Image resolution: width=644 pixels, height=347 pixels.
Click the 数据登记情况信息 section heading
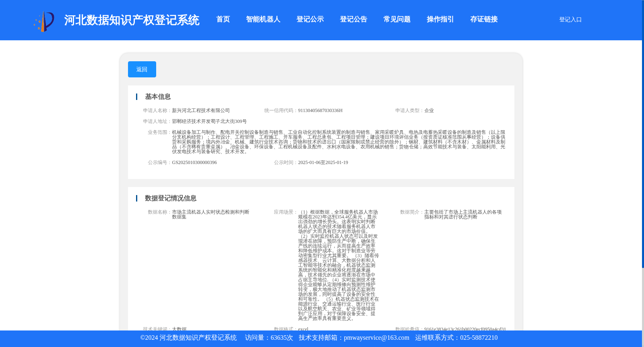171,198
